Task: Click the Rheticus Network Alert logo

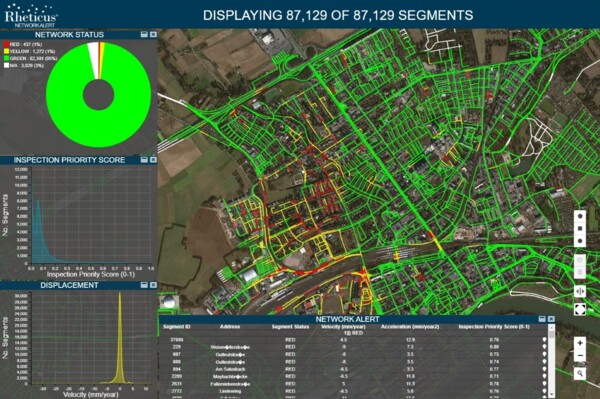Action: pyautogui.click(x=31, y=15)
